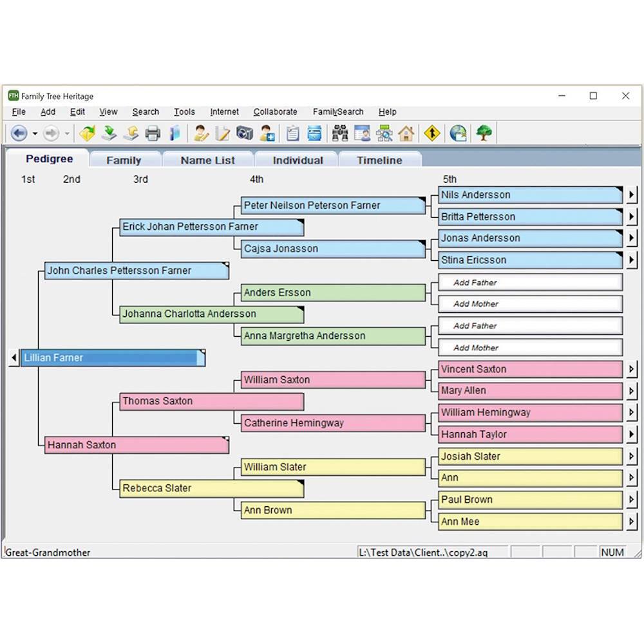The image size is (644, 644).
Task: Click the yellow diamond arrow sign icon
Action: click(431, 133)
